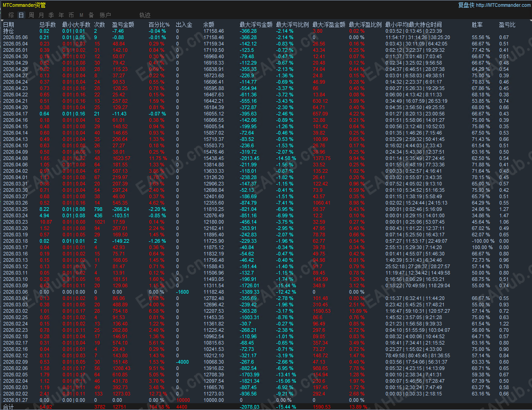Click the MTCommander资管 title
This screenshot has width=532, height=410.
pyautogui.click(x=24, y=5)
